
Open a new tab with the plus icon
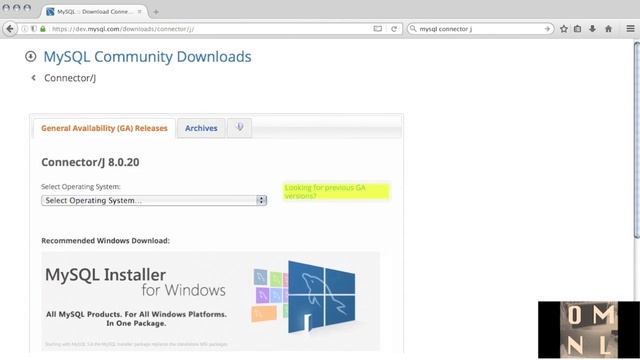156,12
